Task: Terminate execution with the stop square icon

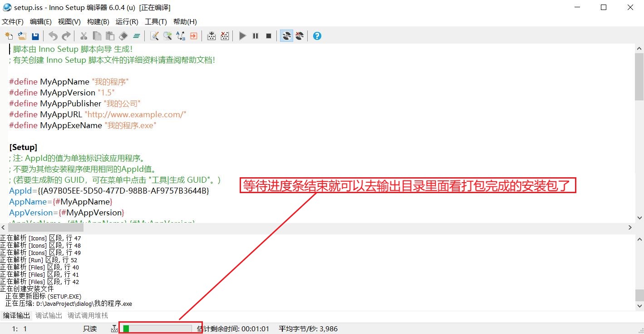Action: click(269, 36)
